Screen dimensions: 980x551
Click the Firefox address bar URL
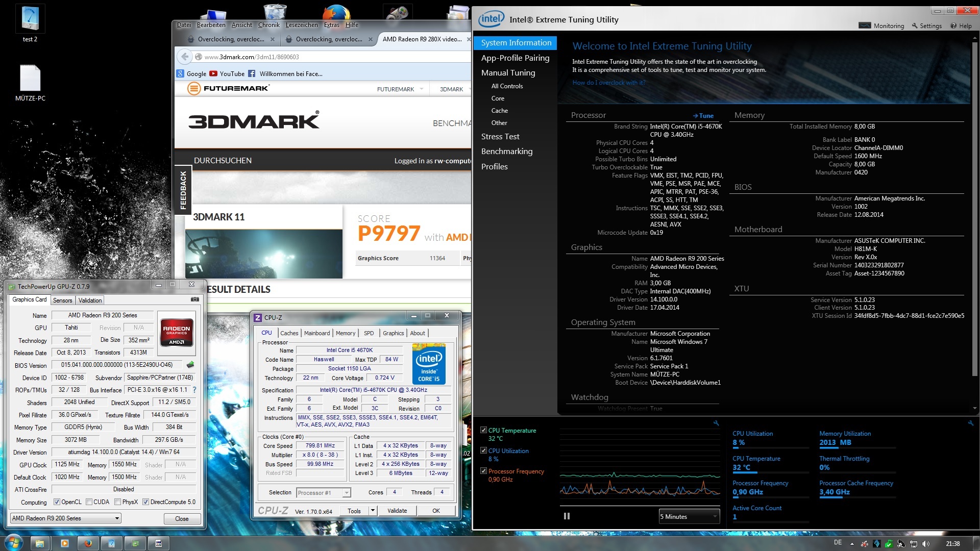pyautogui.click(x=252, y=57)
